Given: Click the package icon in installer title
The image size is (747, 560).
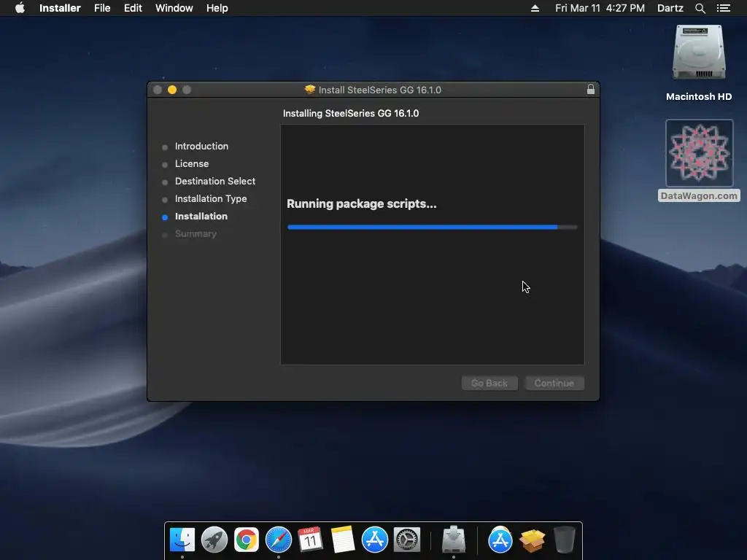Looking at the screenshot, I should [309, 90].
